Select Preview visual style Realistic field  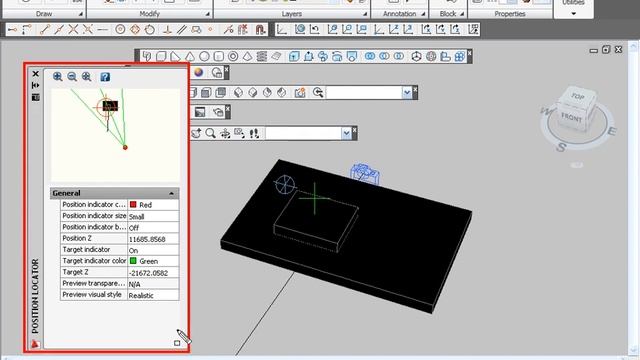click(153, 295)
